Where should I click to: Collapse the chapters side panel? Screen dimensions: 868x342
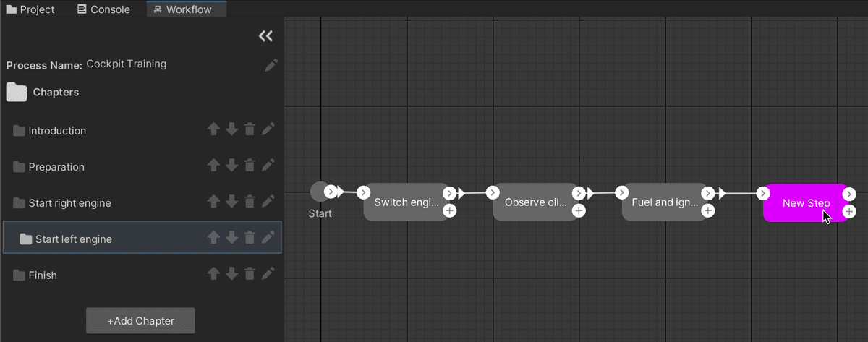coord(265,36)
